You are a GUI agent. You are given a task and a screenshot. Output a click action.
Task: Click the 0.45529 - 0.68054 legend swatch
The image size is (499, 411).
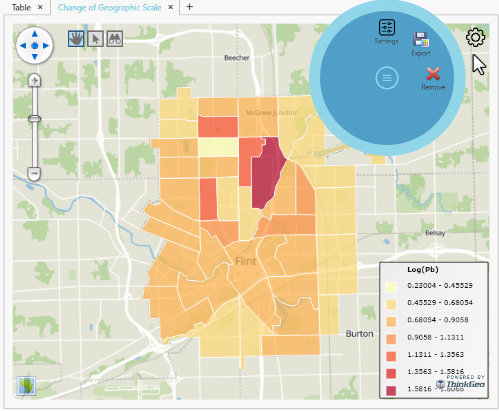coord(391,304)
